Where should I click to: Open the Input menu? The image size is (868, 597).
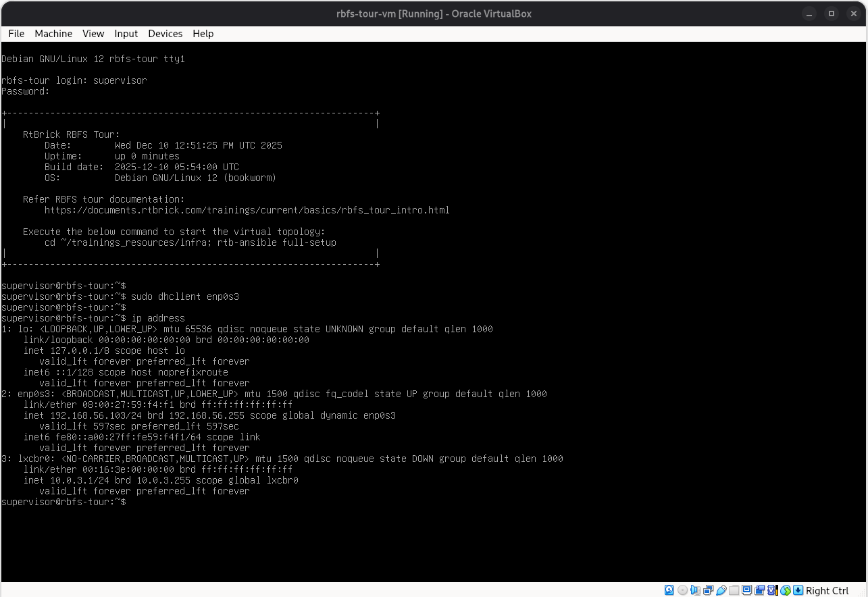[126, 34]
